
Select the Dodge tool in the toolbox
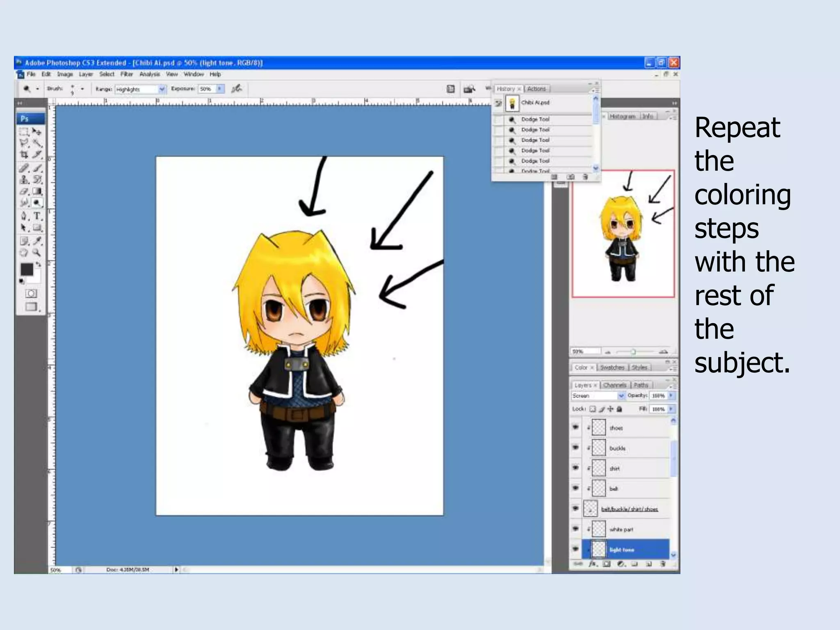pos(37,203)
